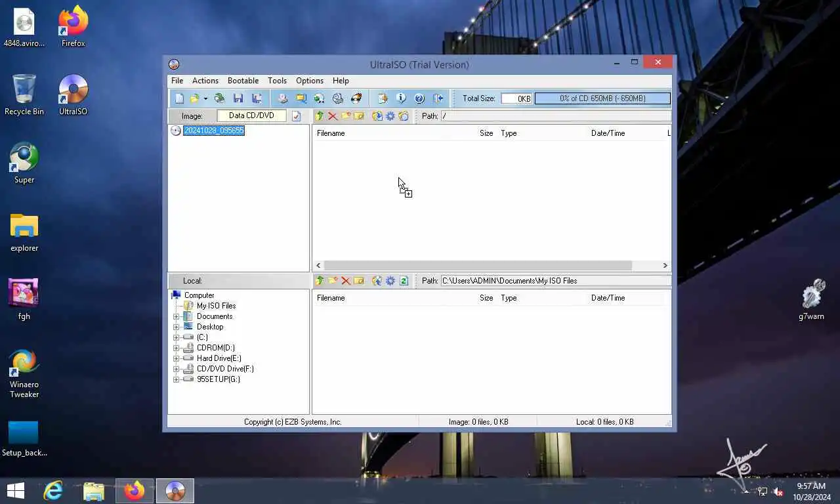840x504 pixels.
Task: Expand the CD/DVD Drive(F:) node
Action: (x=176, y=369)
